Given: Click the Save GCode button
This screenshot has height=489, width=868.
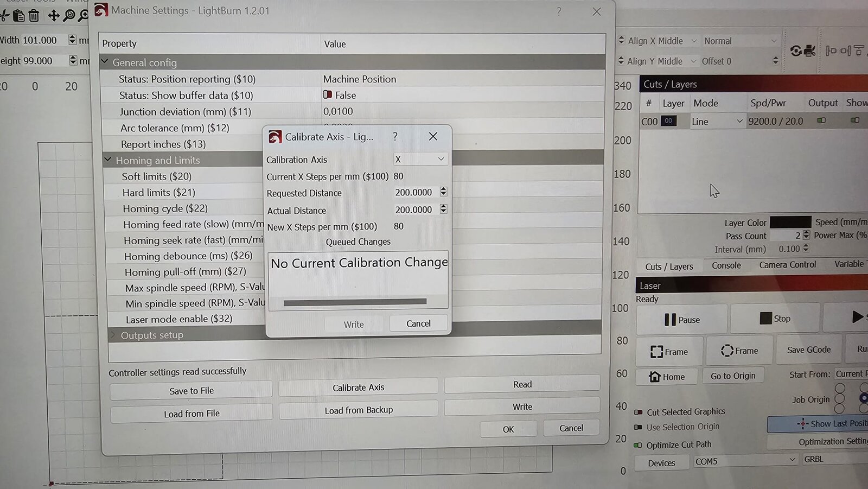Looking at the screenshot, I should coord(809,350).
